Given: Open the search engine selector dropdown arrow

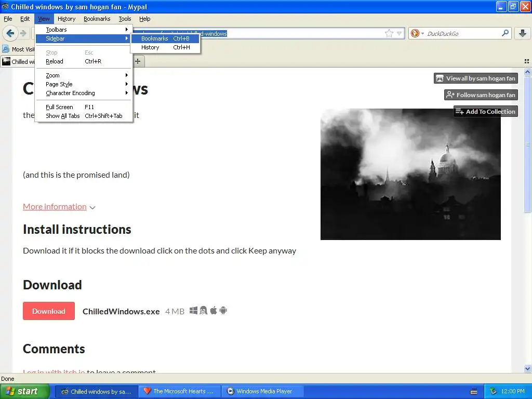Looking at the screenshot, I should tap(422, 33).
